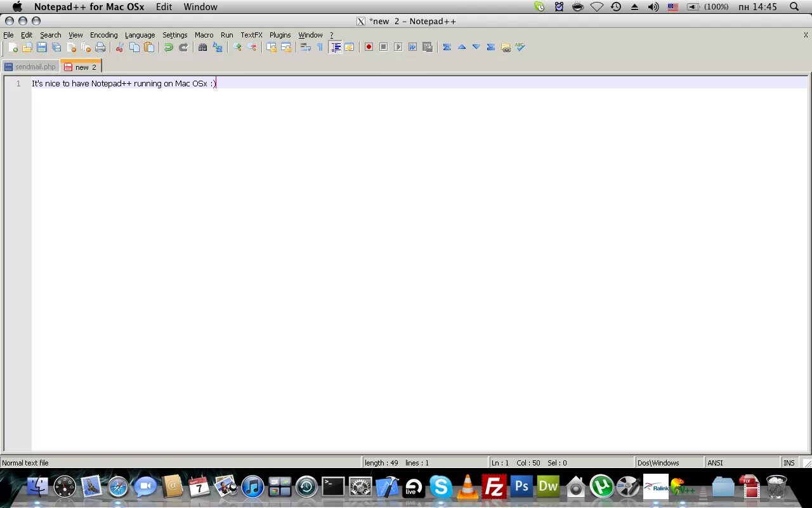Viewport: 812px width, 508px height.
Task: Click the Normal text file status label
Action: [25, 463]
